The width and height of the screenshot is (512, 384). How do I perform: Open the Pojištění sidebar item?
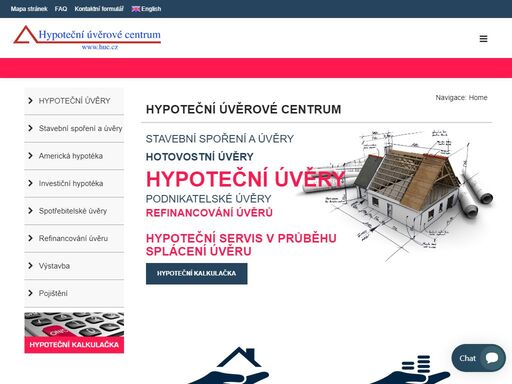click(x=74, y=293)
